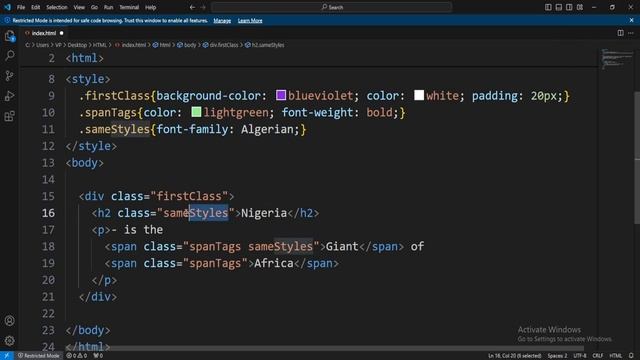This screenshot has width=640, height=360.
Task: Open errors and warnings count
Action: (x=77, y=356)
